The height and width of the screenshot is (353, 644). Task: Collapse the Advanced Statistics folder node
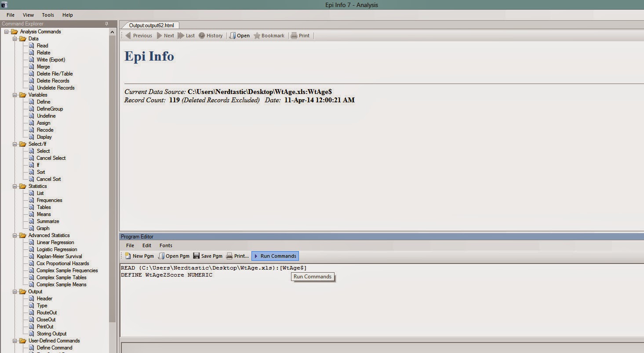[15, 235]
